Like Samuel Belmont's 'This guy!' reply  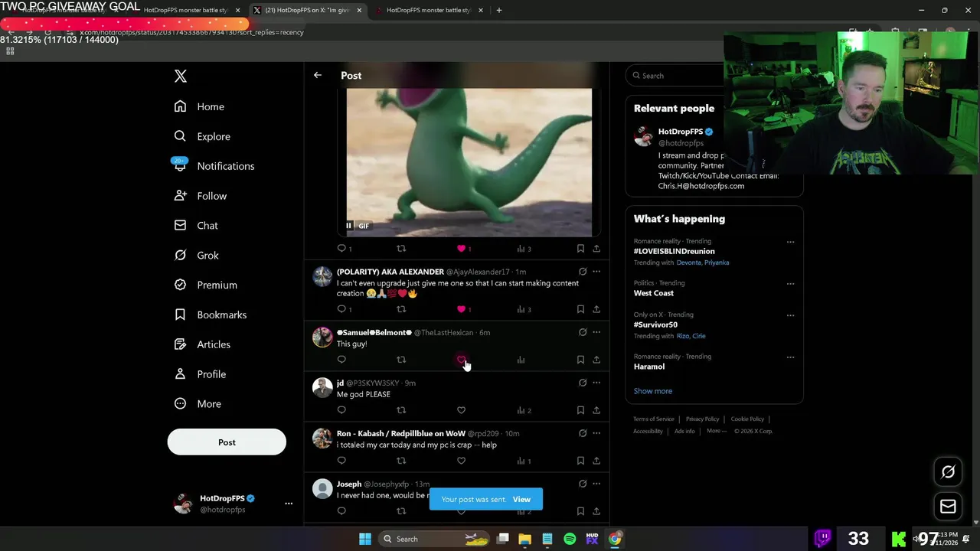pyautogui.click(x=461, y=360)
